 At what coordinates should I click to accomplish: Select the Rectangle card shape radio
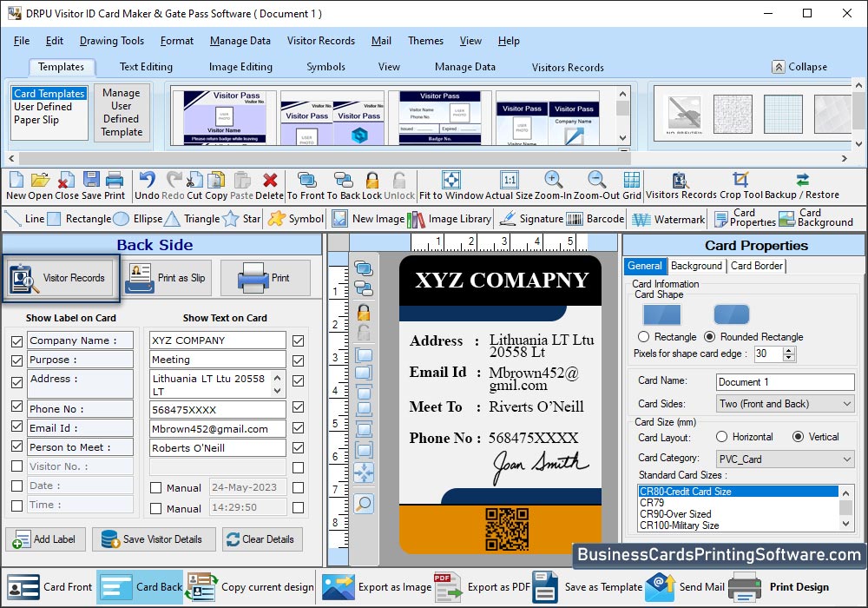[643, 337]
